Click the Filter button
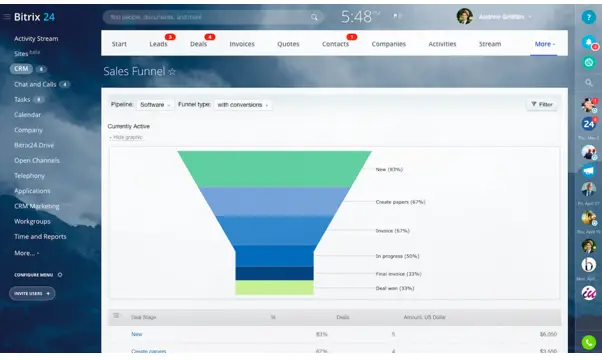The height and width of the screenshot is (360, 602). 541,104
